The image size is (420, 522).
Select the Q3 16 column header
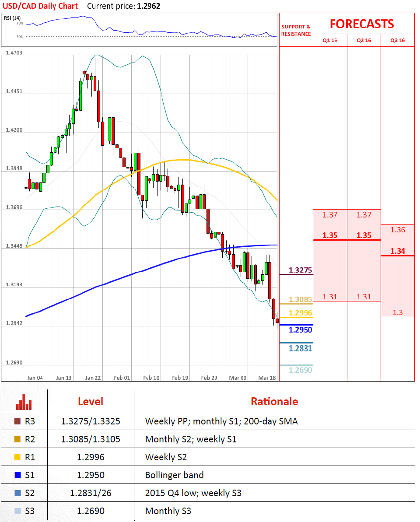pyautogui.click(x=398, y=40)
